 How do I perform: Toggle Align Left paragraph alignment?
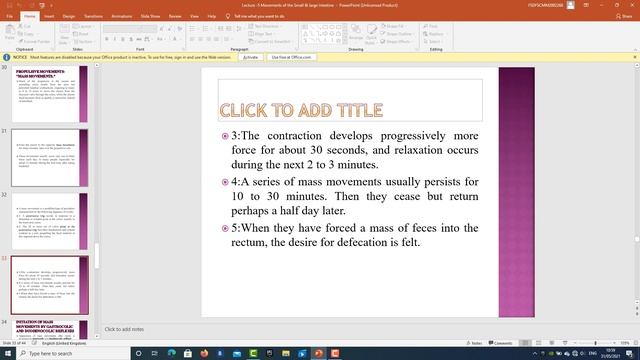pos(192,39)
